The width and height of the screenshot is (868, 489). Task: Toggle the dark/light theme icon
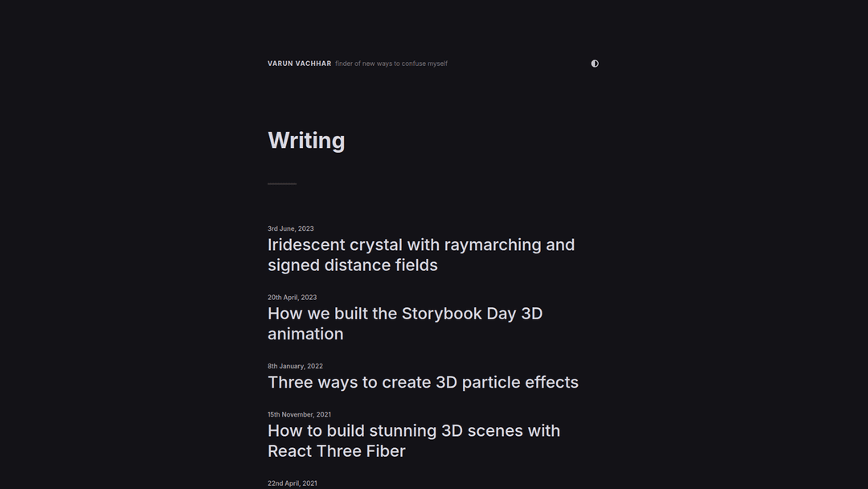click(595, 64)
